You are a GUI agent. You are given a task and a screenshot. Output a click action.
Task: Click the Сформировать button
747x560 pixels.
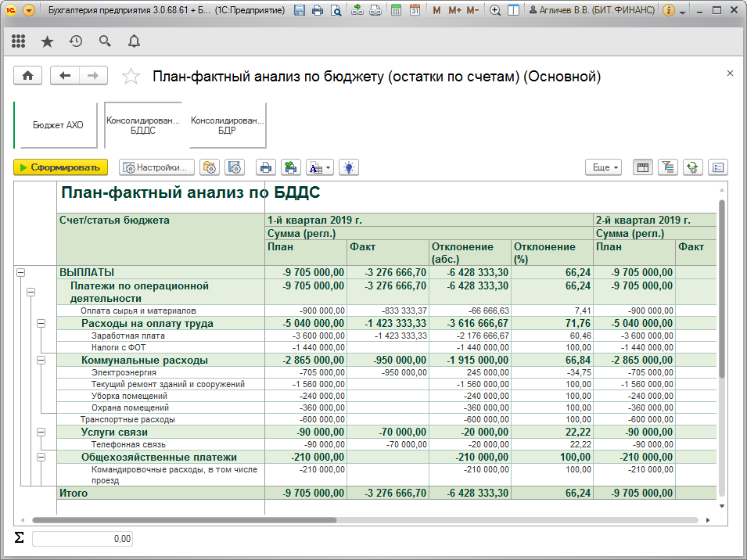[x=60, y=167]
